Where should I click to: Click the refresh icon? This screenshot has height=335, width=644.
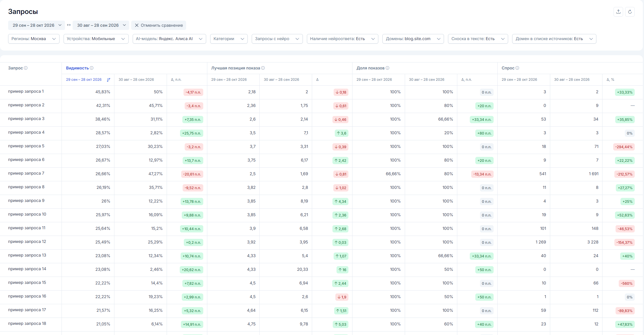point(630,12)
